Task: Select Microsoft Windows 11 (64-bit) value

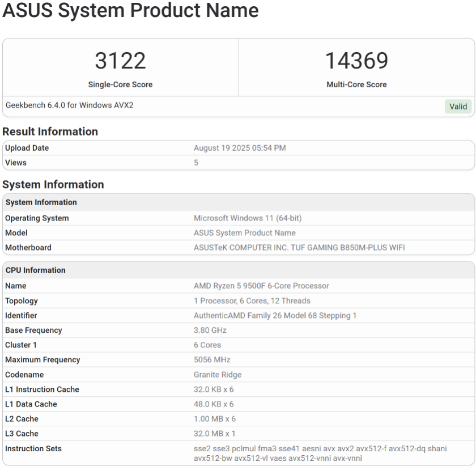Action: (248, 218)
